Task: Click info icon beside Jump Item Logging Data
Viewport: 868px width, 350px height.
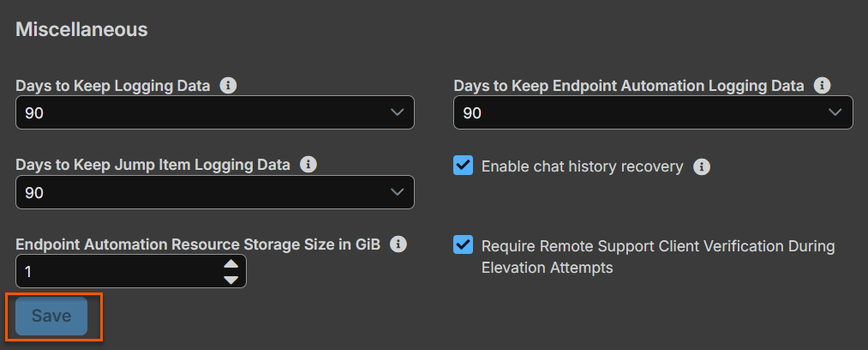Action: coord(308,164)
